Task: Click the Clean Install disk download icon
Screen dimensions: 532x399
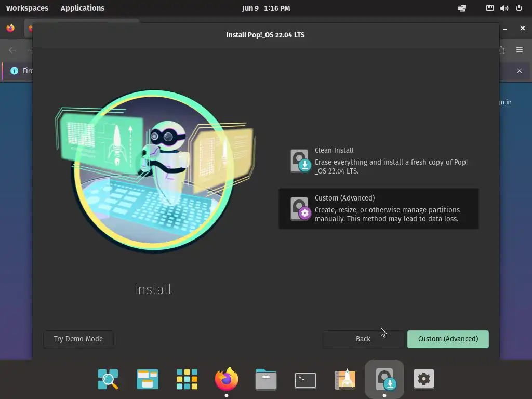Action: (301, 161)
